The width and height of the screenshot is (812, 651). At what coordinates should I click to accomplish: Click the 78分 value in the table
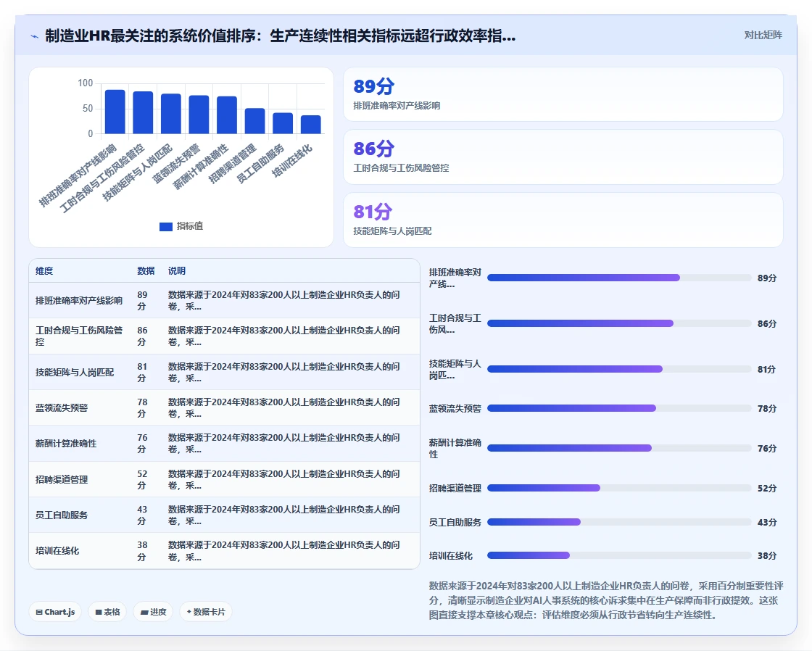point(142,408)
